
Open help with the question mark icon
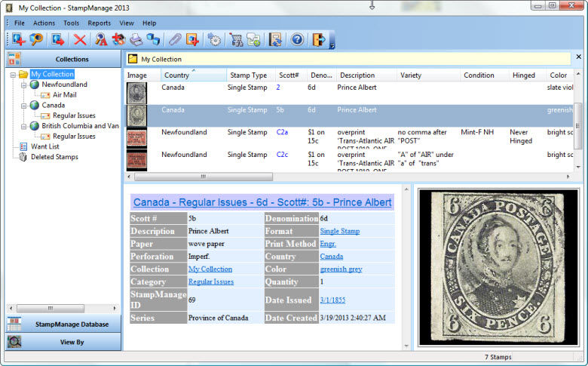tap(297, 39)
